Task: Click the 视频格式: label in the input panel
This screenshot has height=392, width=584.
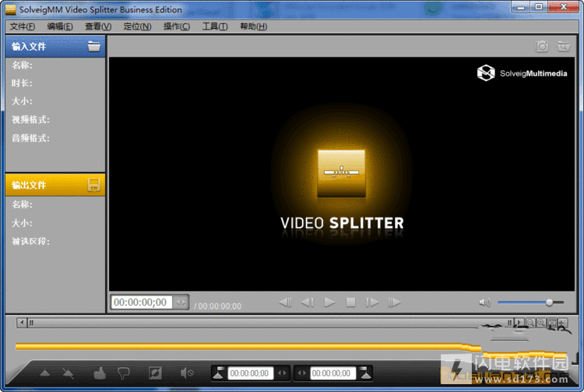Action: tap(30, 119)
